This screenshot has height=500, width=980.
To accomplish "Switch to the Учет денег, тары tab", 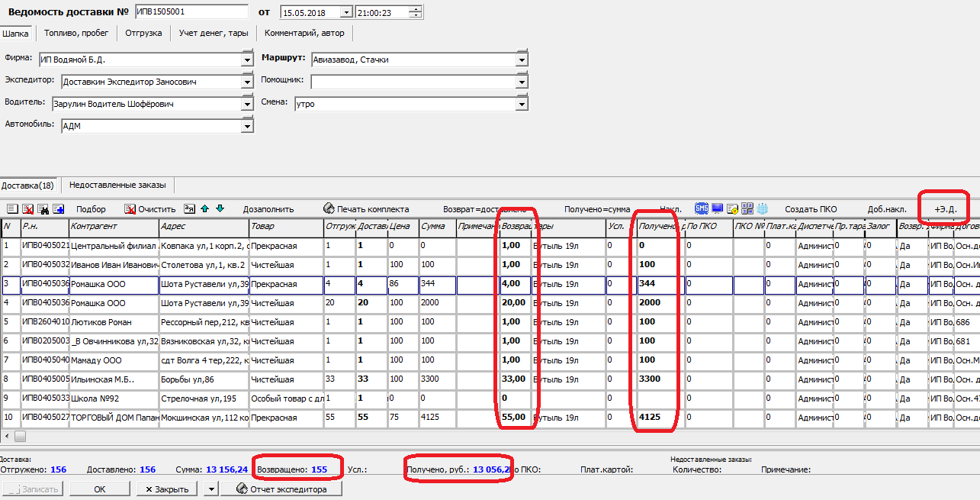I will (x=213, y=33).
